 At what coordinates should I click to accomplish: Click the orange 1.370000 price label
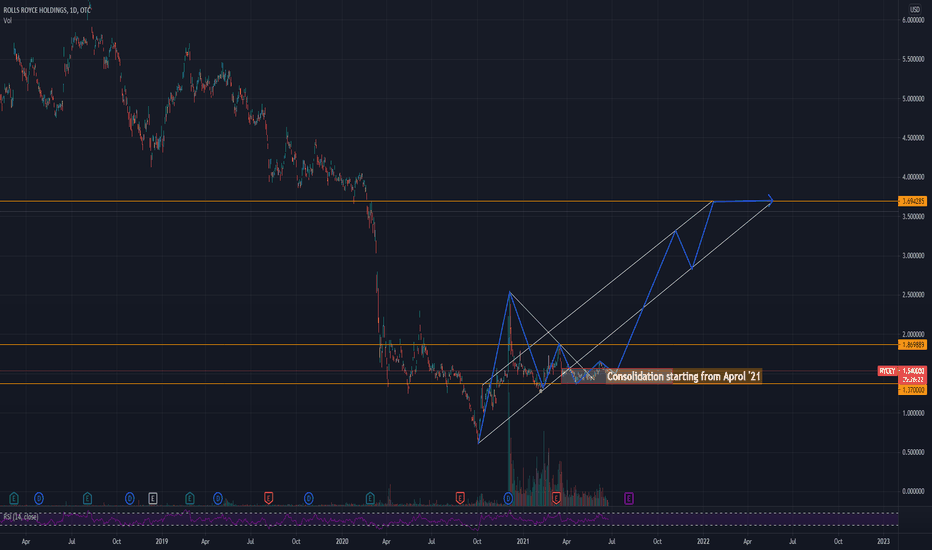[913, 390]
